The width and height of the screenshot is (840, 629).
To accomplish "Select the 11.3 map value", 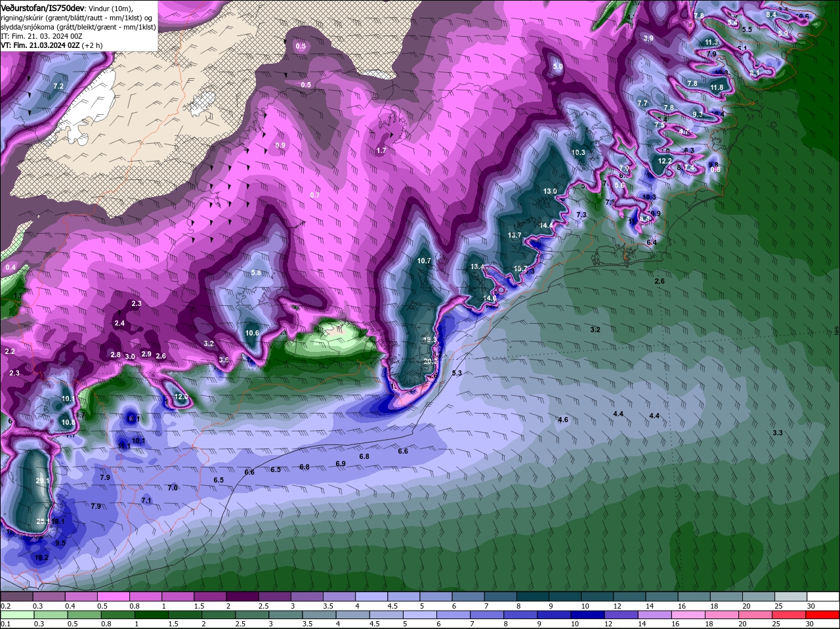I will 711,42.
